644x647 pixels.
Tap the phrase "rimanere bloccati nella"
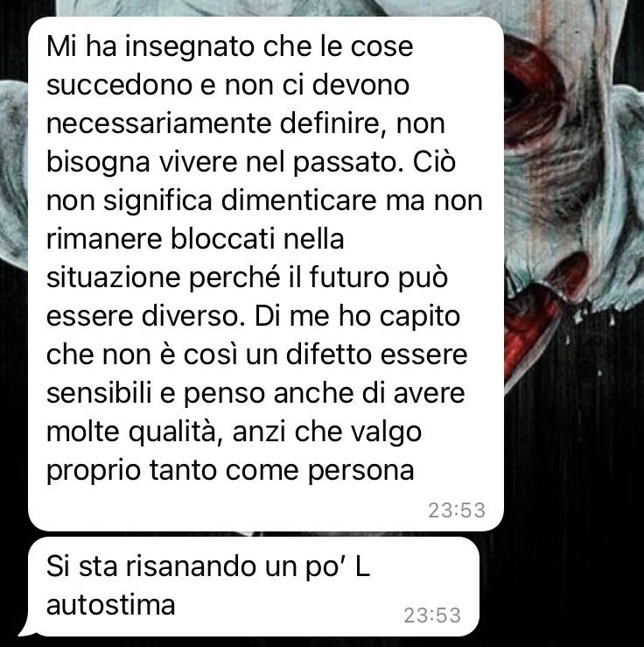click(x=195, y=239)
